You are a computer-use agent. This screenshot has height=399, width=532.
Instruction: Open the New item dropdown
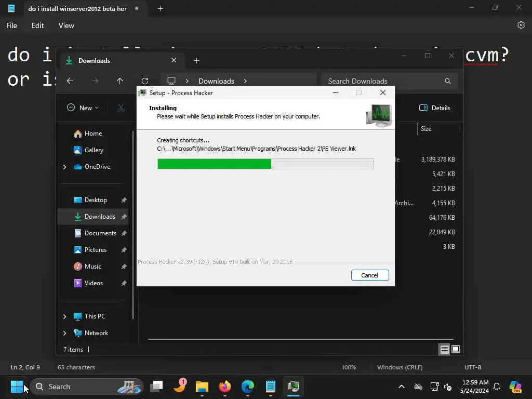click(x=83, y=108)
